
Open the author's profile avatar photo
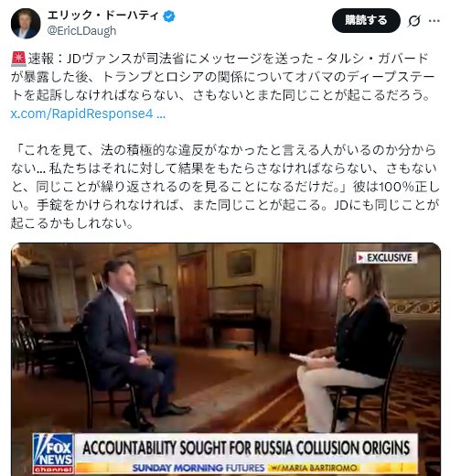click(x=26, y=24)
